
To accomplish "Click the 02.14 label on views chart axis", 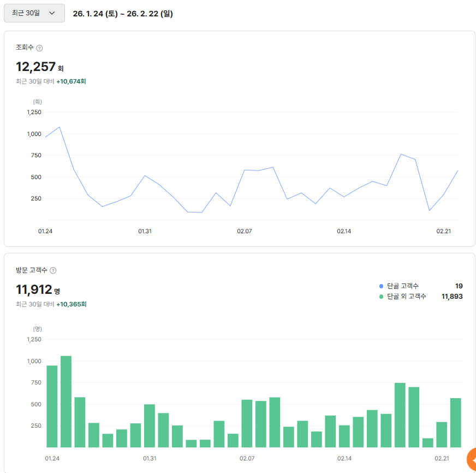I will coord(344,232).
